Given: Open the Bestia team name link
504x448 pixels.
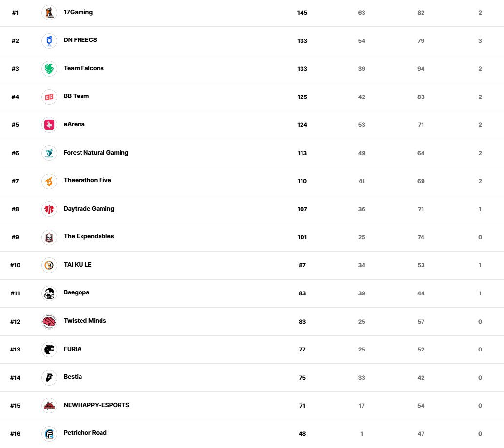Looking at the screenshot, I should (x=73, y=377).
